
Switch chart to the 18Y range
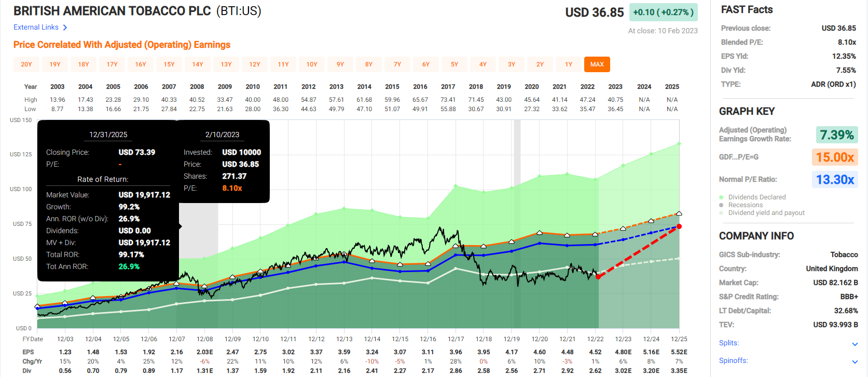[84, 64]
